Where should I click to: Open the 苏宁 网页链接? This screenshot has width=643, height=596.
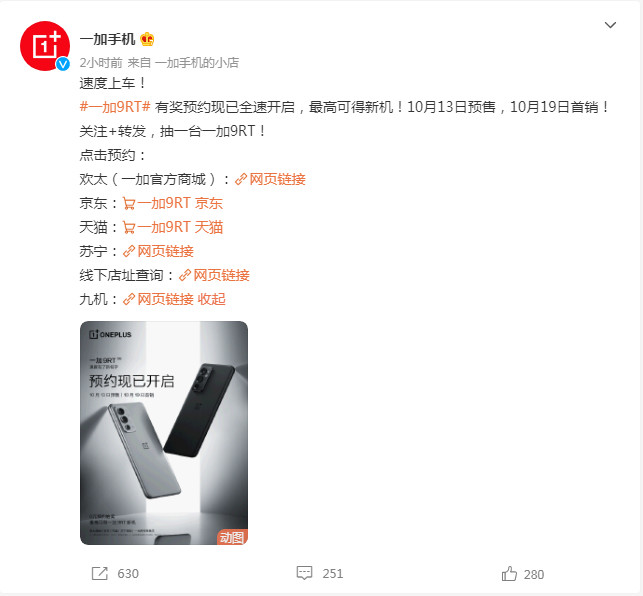(158, 251)
